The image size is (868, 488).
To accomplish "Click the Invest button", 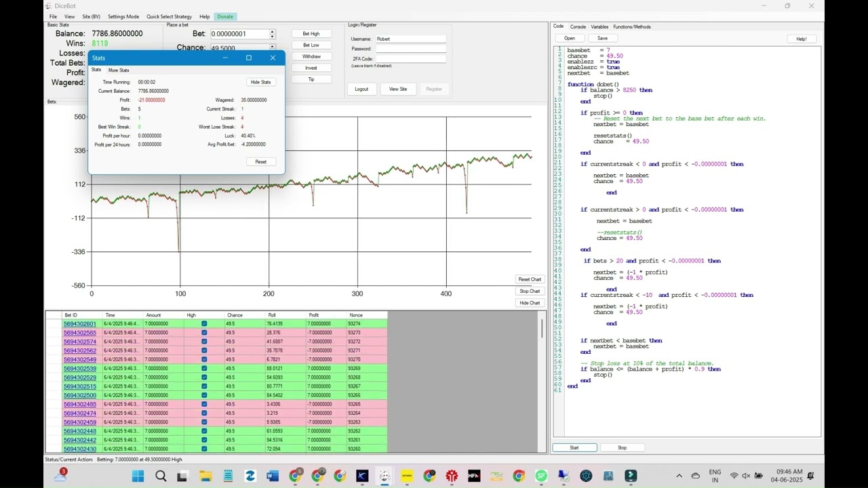I will coord(311,68).
